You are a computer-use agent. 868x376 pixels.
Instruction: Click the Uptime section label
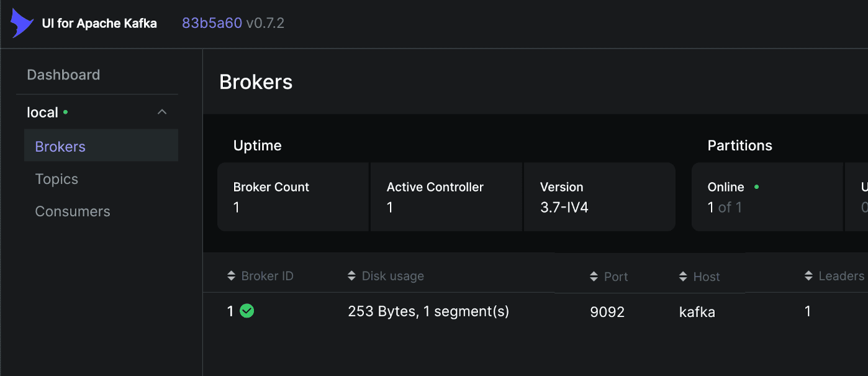pyautogui.click(x=257, y=145)
